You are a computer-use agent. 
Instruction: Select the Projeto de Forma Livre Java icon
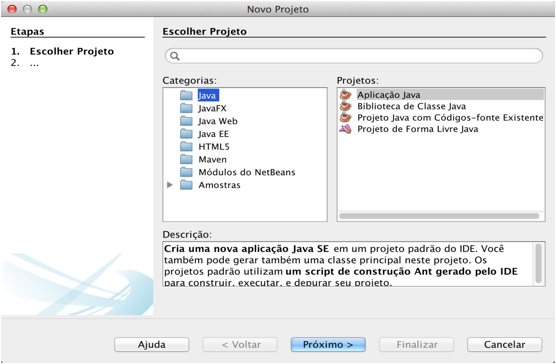pos(345,129)
